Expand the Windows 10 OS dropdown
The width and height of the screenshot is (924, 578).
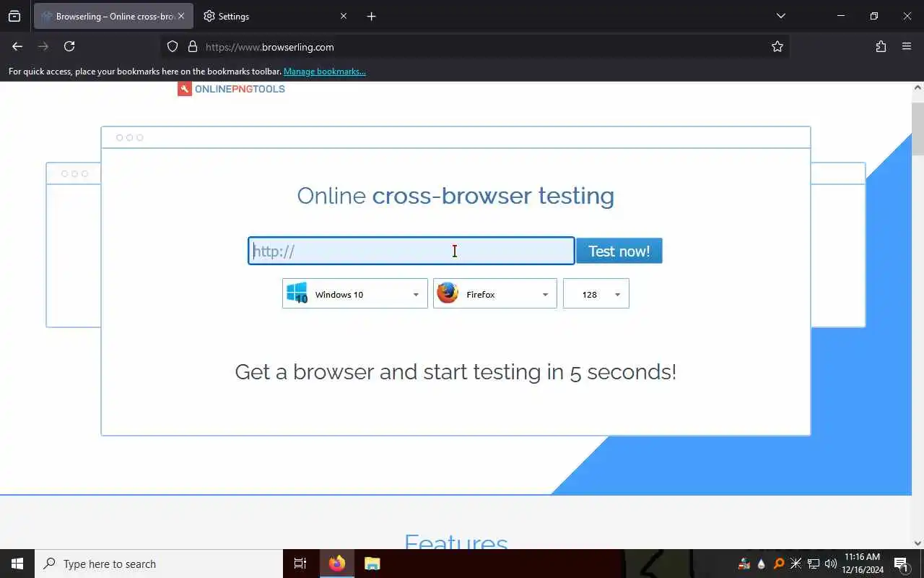click(x=354, y=294)
